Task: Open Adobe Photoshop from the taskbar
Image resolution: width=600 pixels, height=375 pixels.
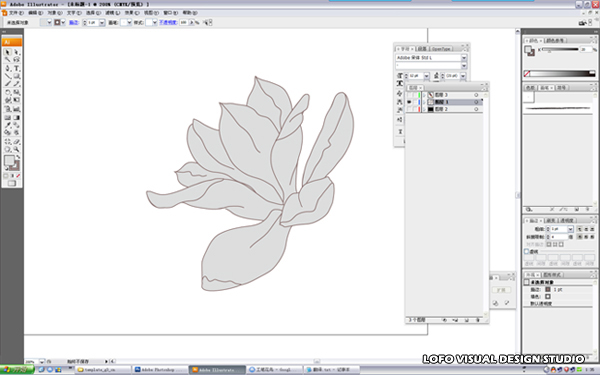Action: 160,370
